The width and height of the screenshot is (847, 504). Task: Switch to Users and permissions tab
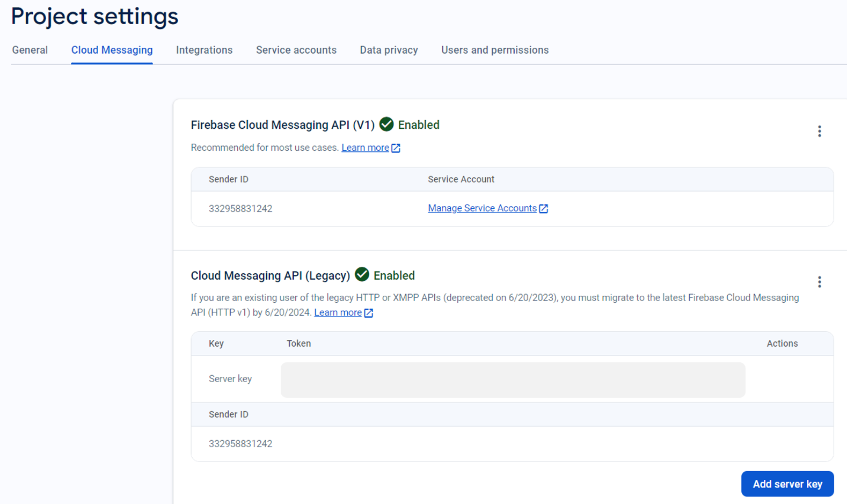click(494, 50)
